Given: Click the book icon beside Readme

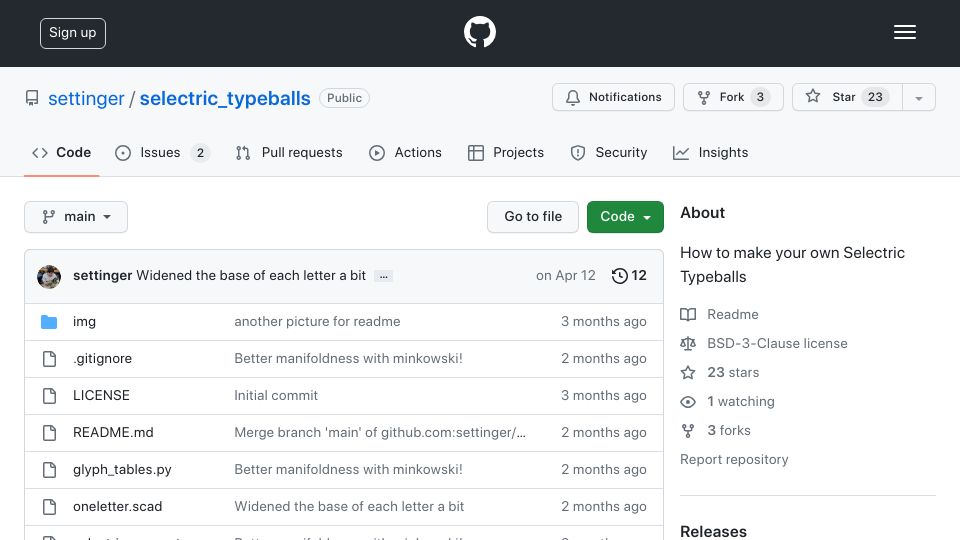Looking at the screenshot, I should coord(688,315).
